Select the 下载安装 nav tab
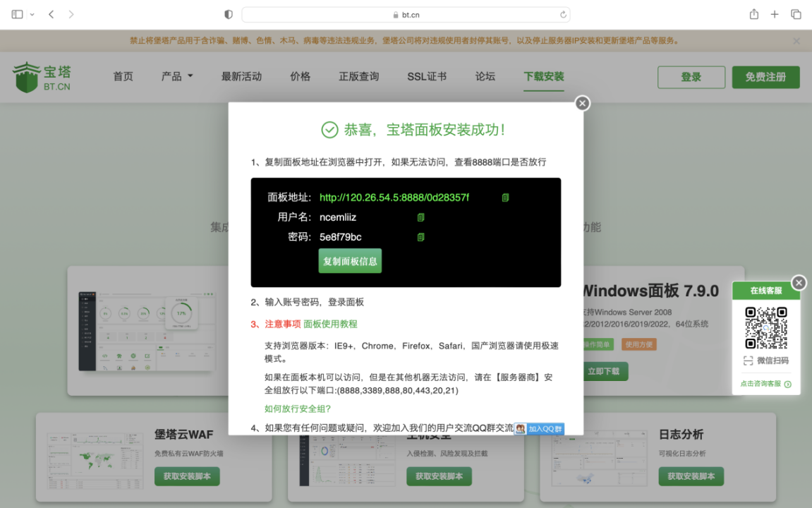This screenshot has width=812, height=508. [544, 77]
